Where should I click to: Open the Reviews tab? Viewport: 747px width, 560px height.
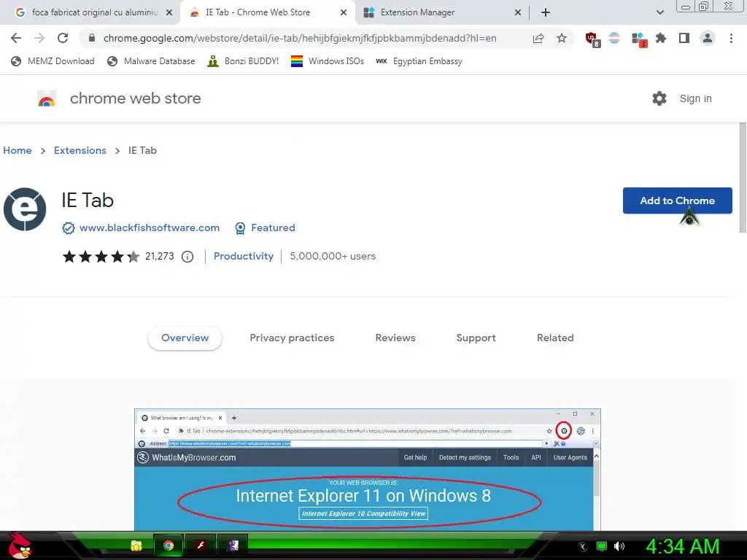coord(395,338)
